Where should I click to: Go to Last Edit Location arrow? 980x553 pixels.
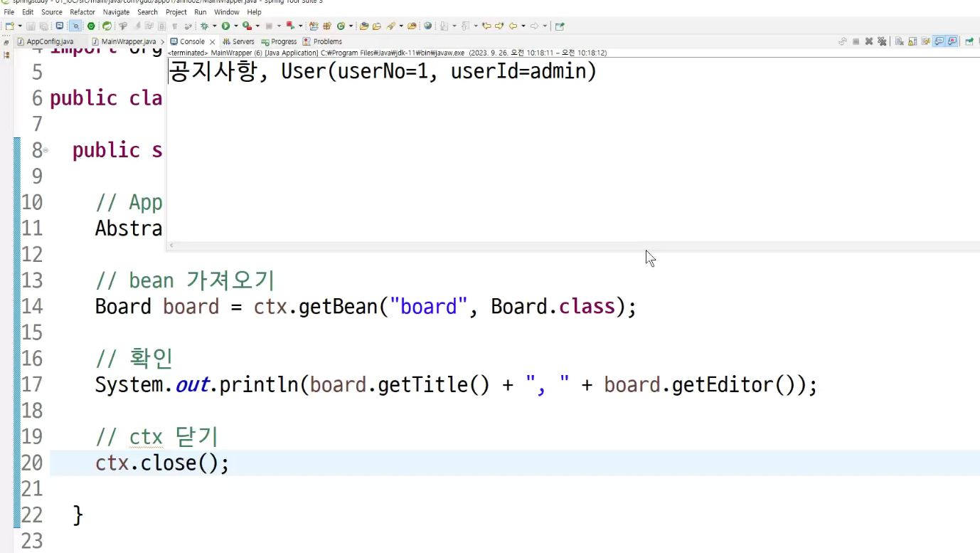click(x=486, y=26)
